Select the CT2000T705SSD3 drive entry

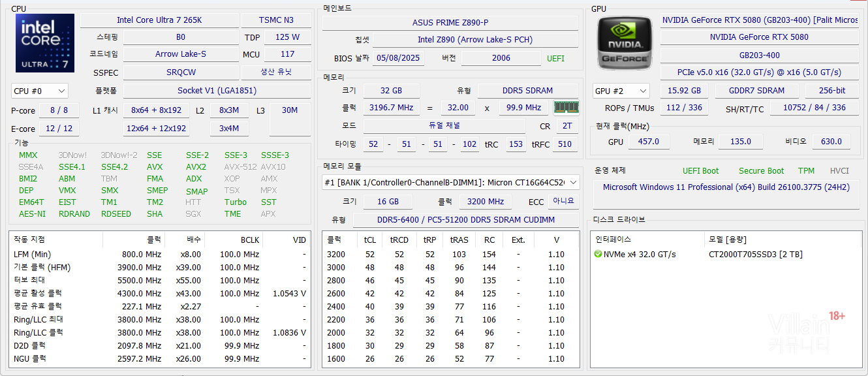[755, 254]
